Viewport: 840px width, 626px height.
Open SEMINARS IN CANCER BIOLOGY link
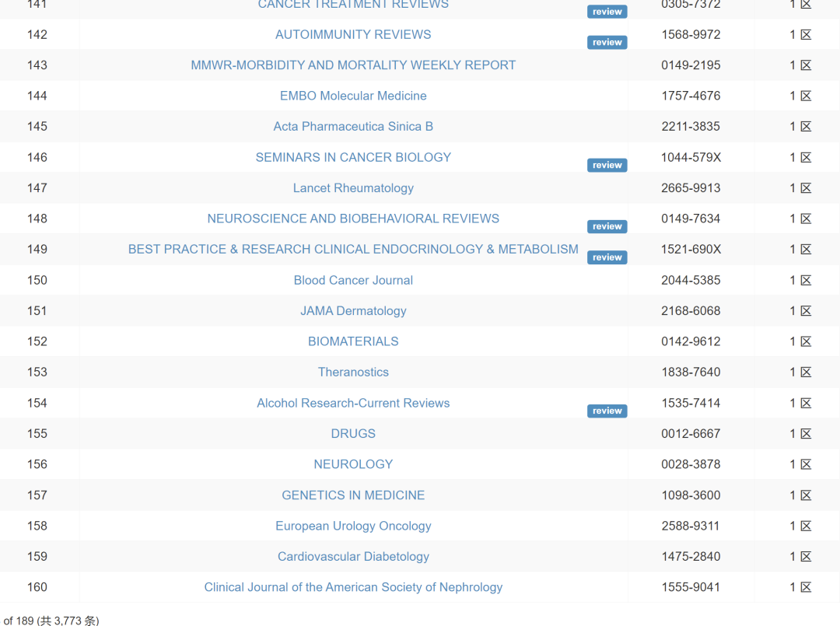pos(353,157)
